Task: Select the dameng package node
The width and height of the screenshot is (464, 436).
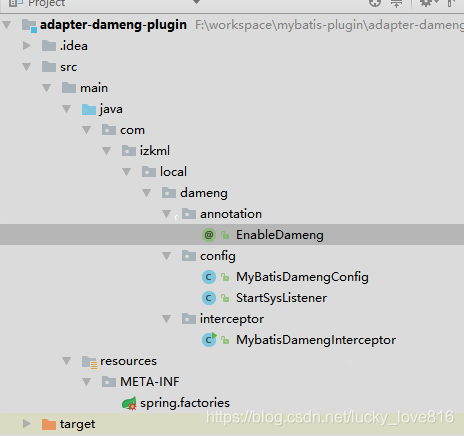Action: point(204,193)
